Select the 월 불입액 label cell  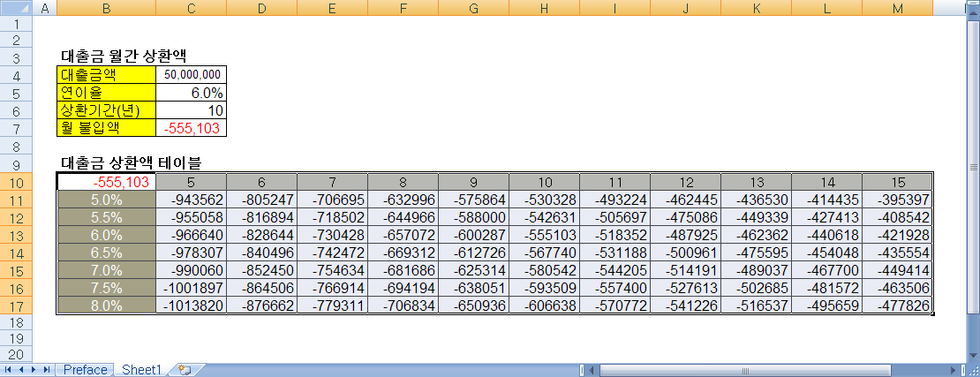106,128
